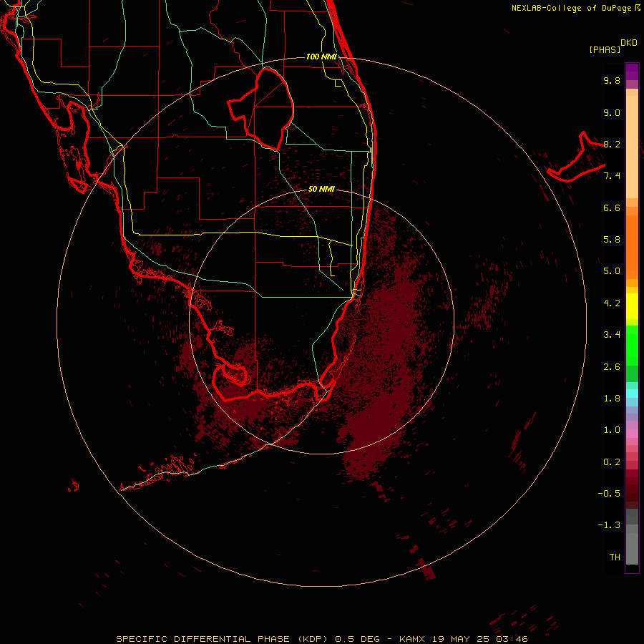
Task: Pick the pink segment of the color bar
Action: tap(632, 434)
